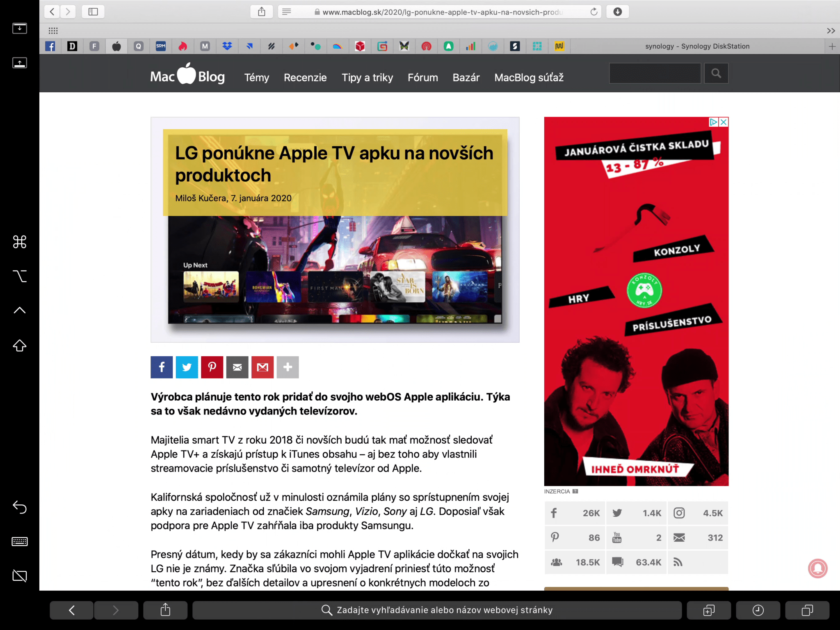This screenshot has height=630, width=840.
Task: Open the butterfly pinned tab
Action: pos(404,46)
